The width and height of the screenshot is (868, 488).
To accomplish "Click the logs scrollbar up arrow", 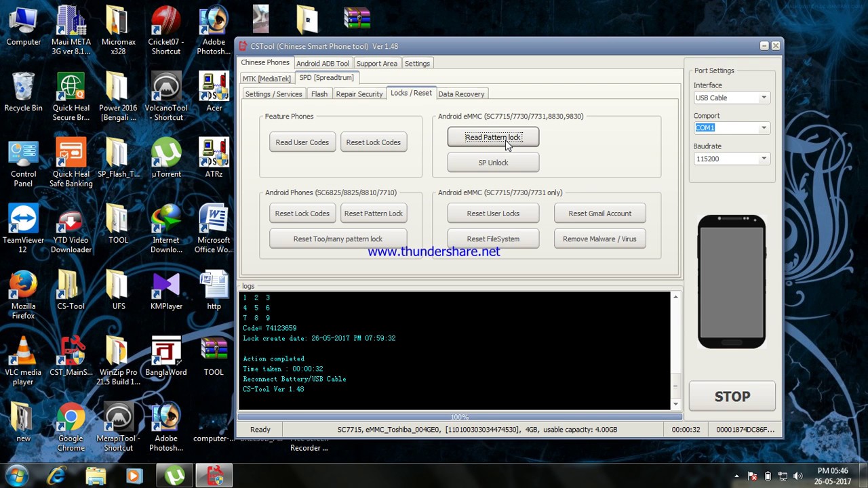I will pos(675,297).
